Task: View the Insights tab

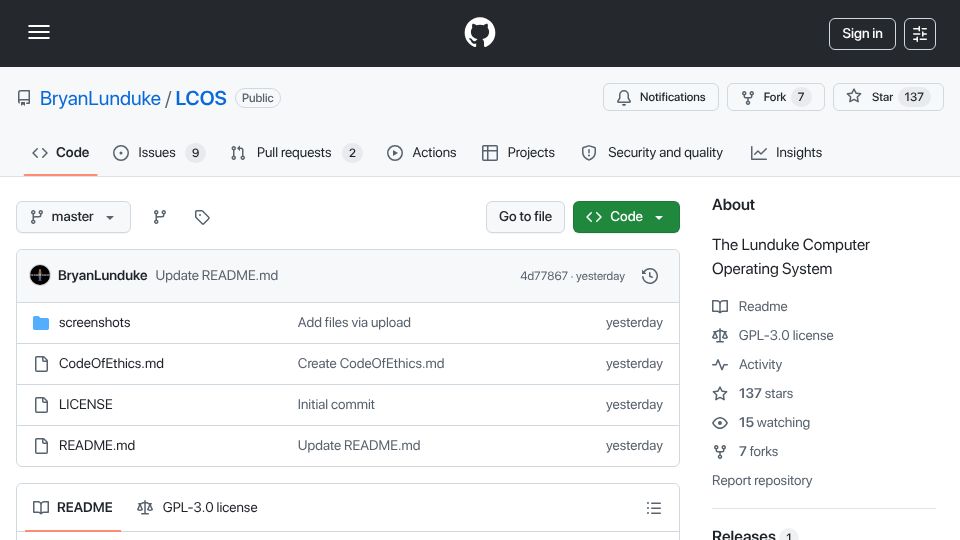Action: (786, 152)
